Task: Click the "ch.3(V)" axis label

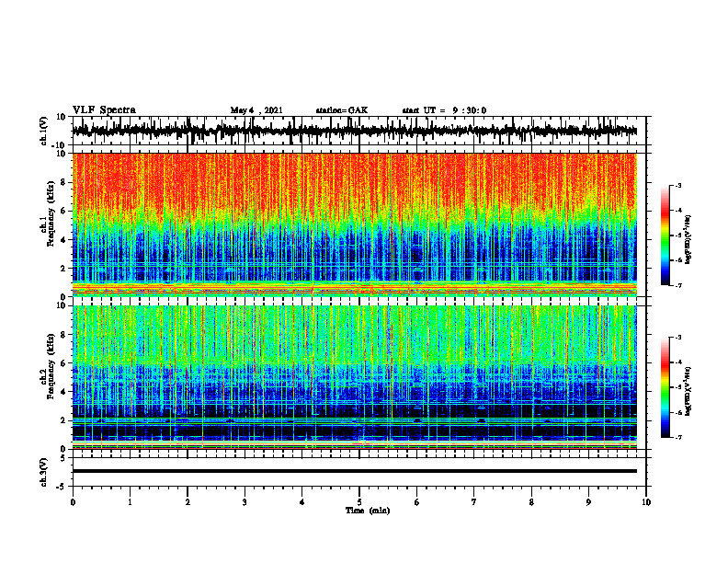Action: (x=44, y=473)
